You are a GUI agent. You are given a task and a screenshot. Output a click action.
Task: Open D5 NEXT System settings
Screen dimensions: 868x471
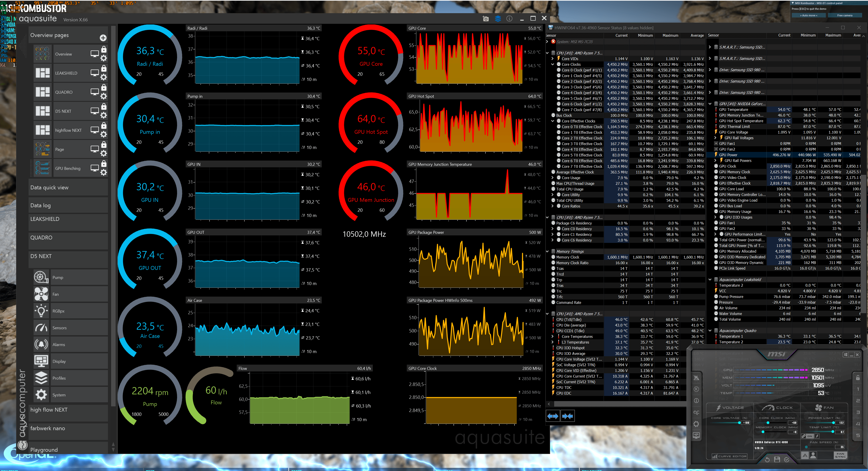(71, 395)
